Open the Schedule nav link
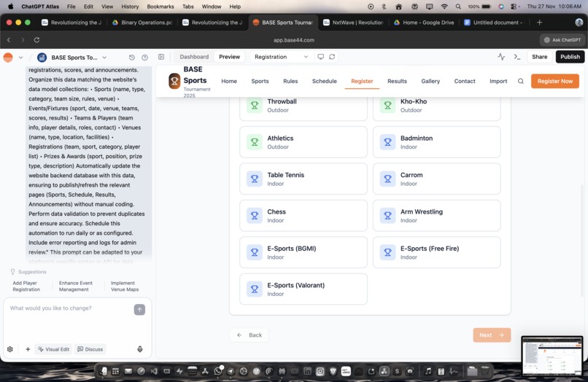The image size is (588, 382). click(325, 81)
